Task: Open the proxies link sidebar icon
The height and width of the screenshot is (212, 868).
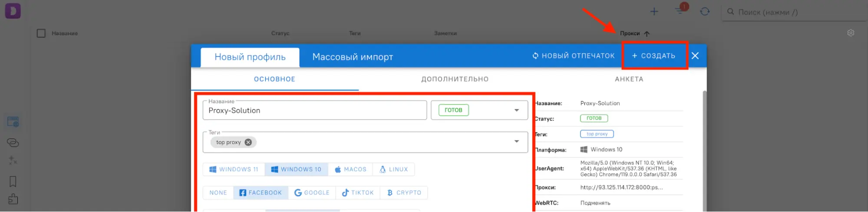Action: 13,142
